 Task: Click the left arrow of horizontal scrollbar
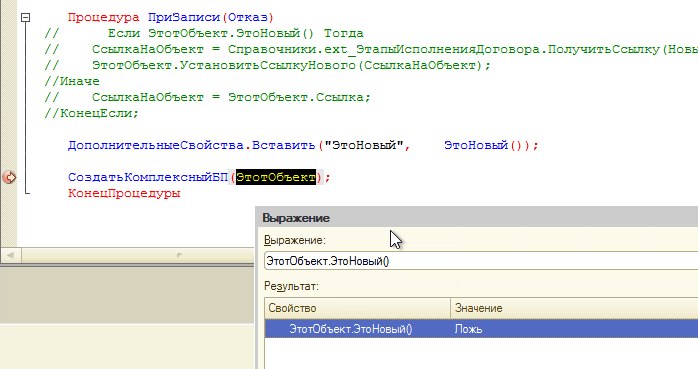(11, 255)
